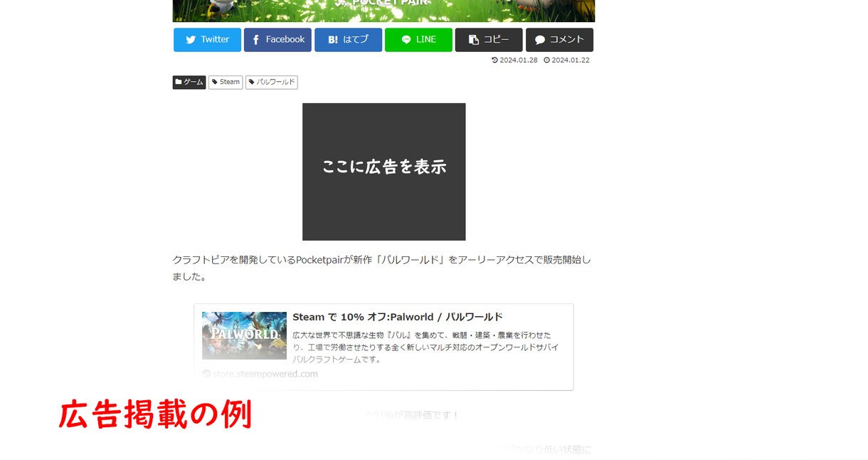
Task: Click the ここに広告を表示 ad placeholder
Action: [x=384, y=172]
